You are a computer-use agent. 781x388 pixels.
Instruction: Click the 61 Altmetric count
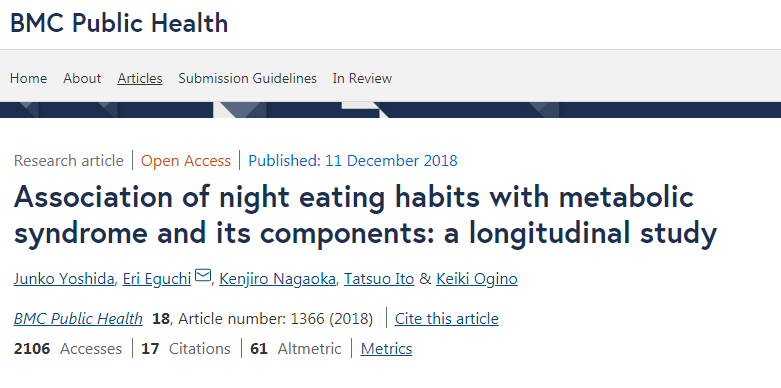tap(296, 349)
